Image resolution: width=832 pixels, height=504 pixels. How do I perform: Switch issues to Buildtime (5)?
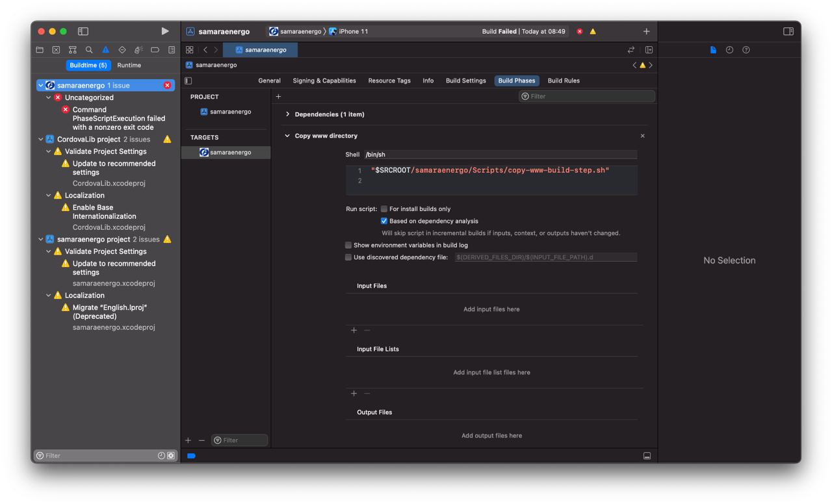[x=88, y=66]
